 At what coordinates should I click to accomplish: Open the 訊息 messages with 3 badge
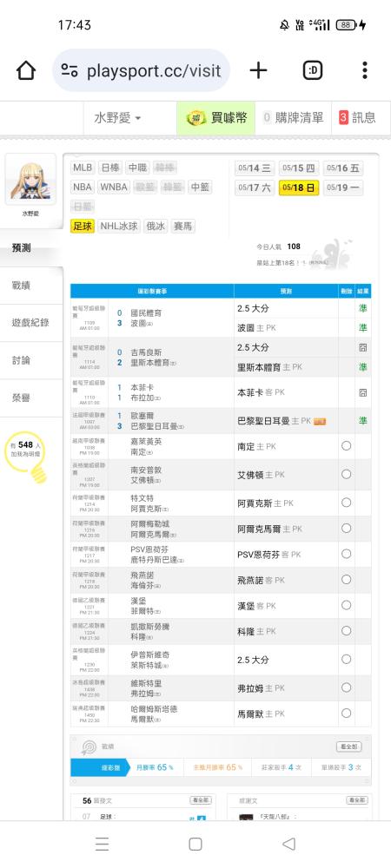pos(357,118)
